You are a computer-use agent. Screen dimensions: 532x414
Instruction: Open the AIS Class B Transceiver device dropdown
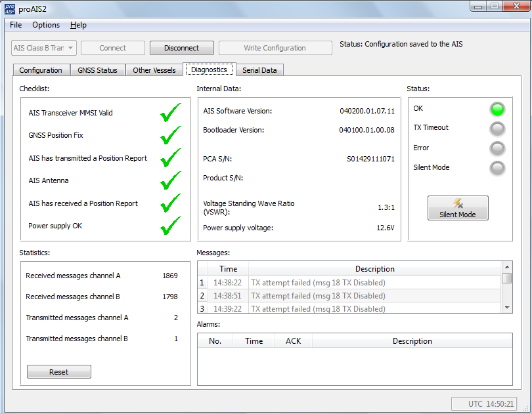[44, 48]
